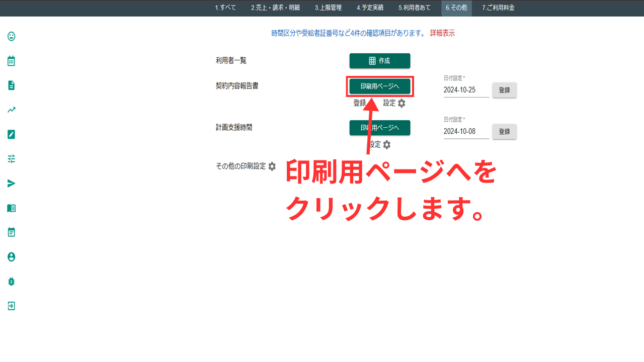
Task: Switch to 7.ご利用料金 tab
Action: 498,8
